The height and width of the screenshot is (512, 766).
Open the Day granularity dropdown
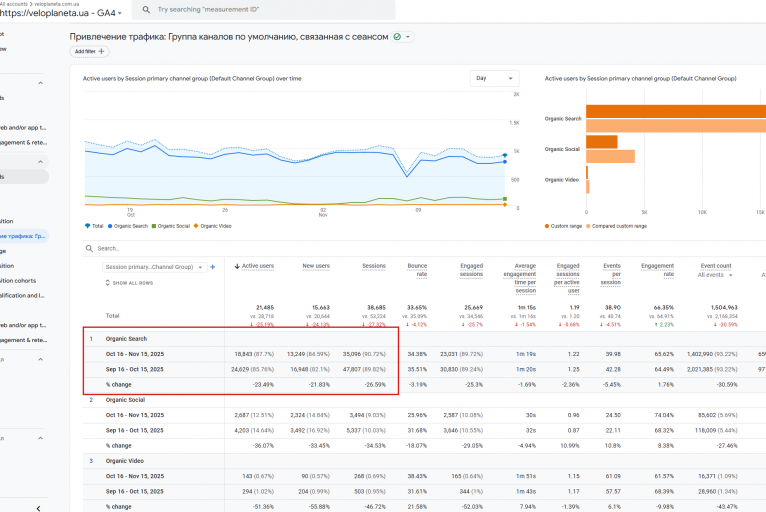[x=494, y=78]
